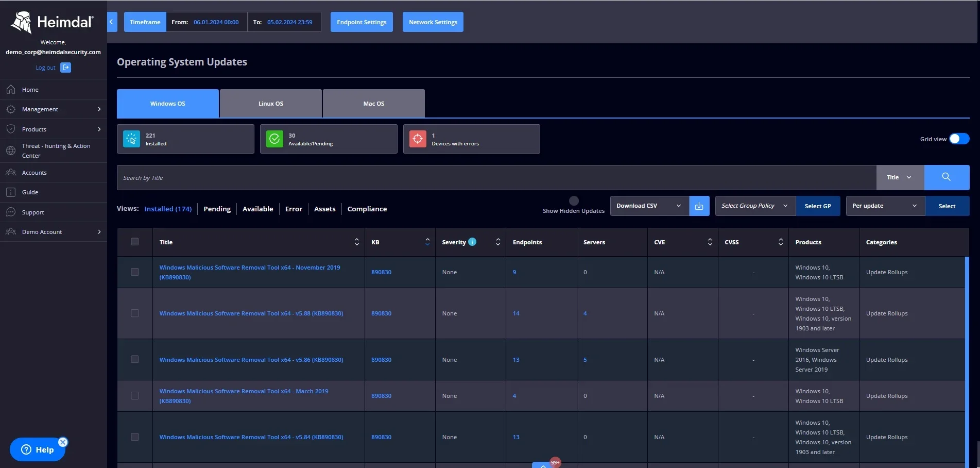The width and height of the screenshot is (980, 468).
Task: Toggle the Grid view switch
Action: coord(959,139)
